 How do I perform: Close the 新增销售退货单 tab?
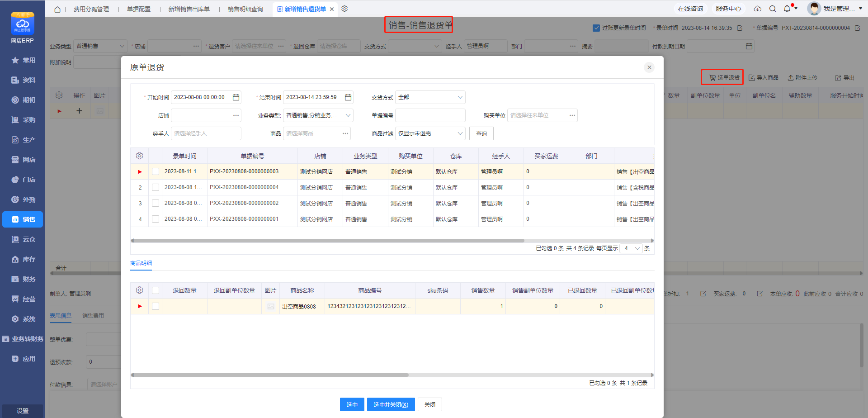(332, 9)
